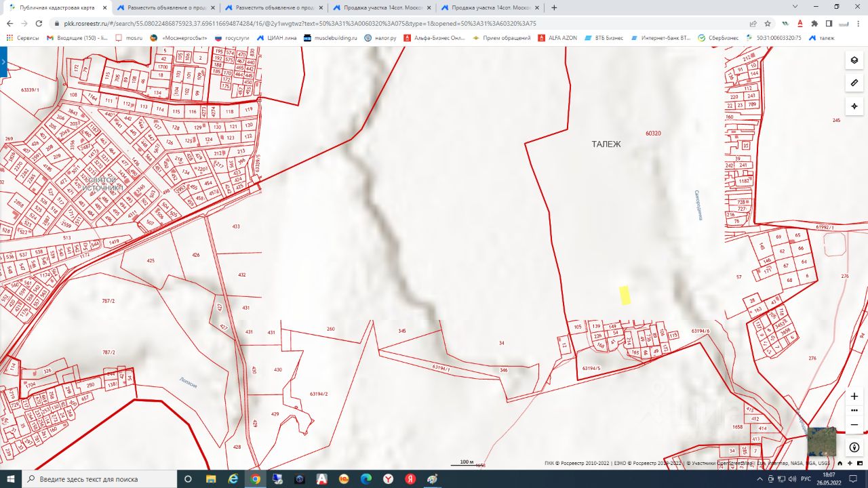868x488 pixels.
Task: Click parcel 425 on the map
Action: 151,260
